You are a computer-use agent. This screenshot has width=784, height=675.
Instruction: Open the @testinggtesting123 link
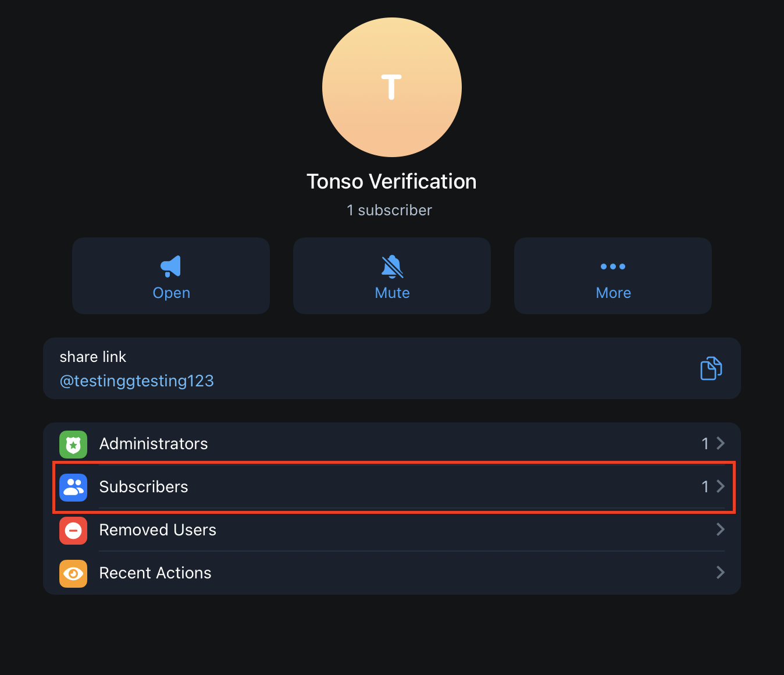click(137, 381)
